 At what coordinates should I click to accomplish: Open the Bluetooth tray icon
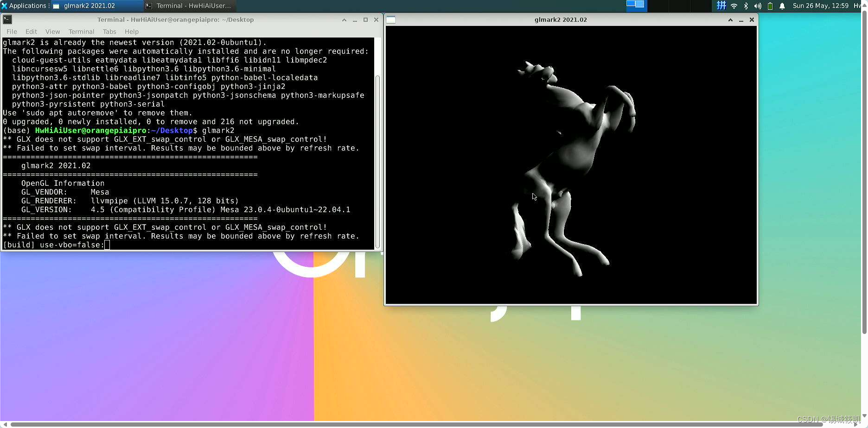[746, 6]
